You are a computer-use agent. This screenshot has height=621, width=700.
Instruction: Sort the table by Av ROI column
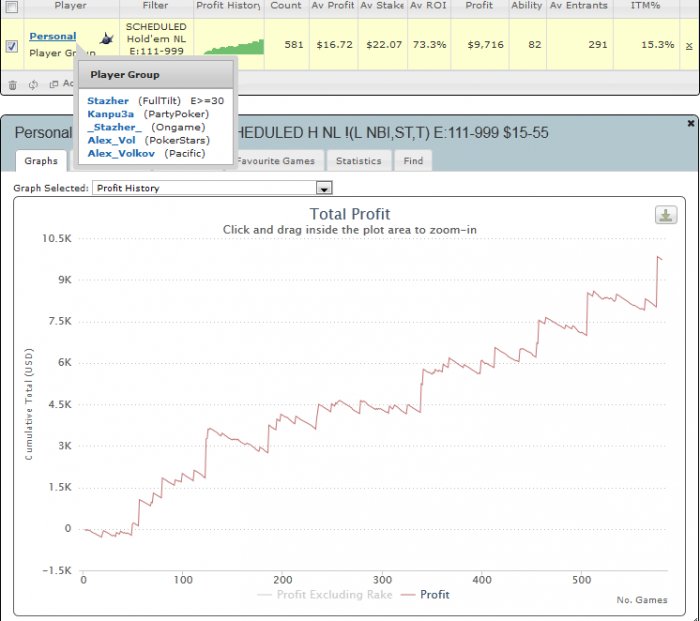coord(428,6)
